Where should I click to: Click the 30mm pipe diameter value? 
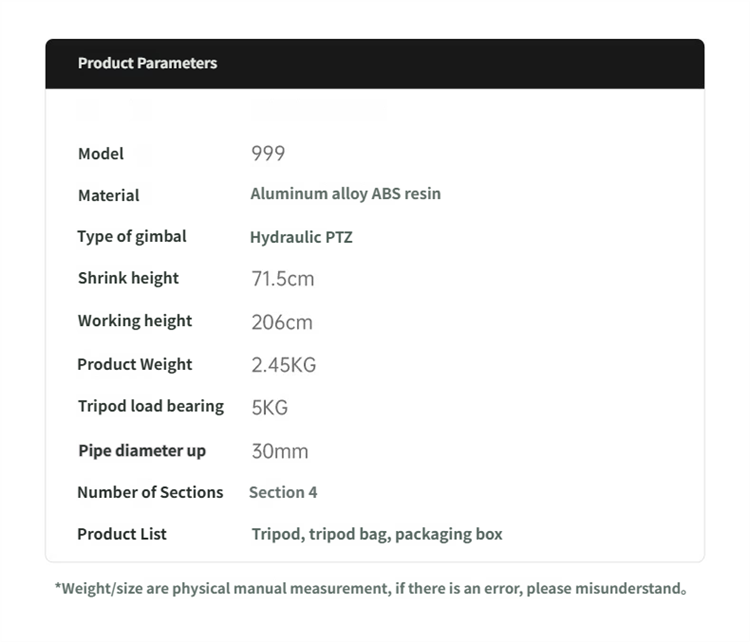click(280, 451)
